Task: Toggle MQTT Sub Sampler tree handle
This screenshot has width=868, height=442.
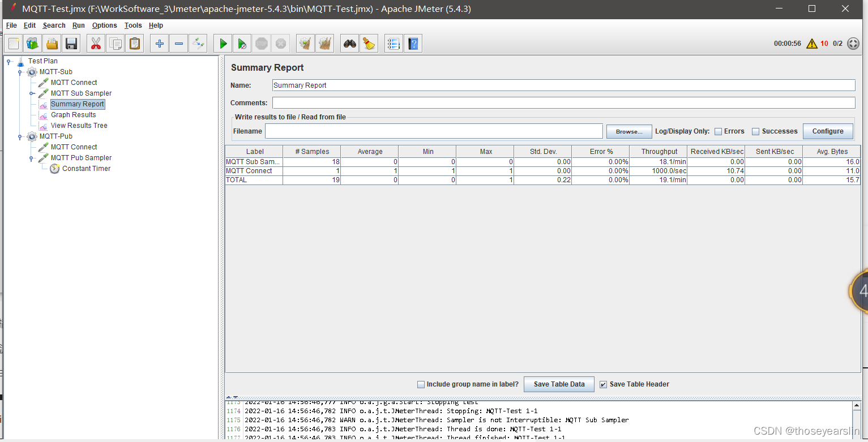Action: tap(32, 93)
